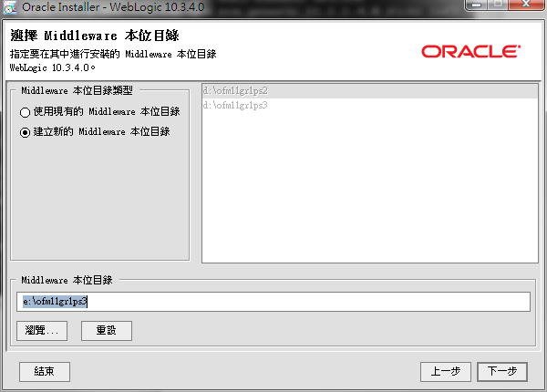Close the Oracle Installer window
The width and height of the screenshot is (547, 392).
(526, 5)
